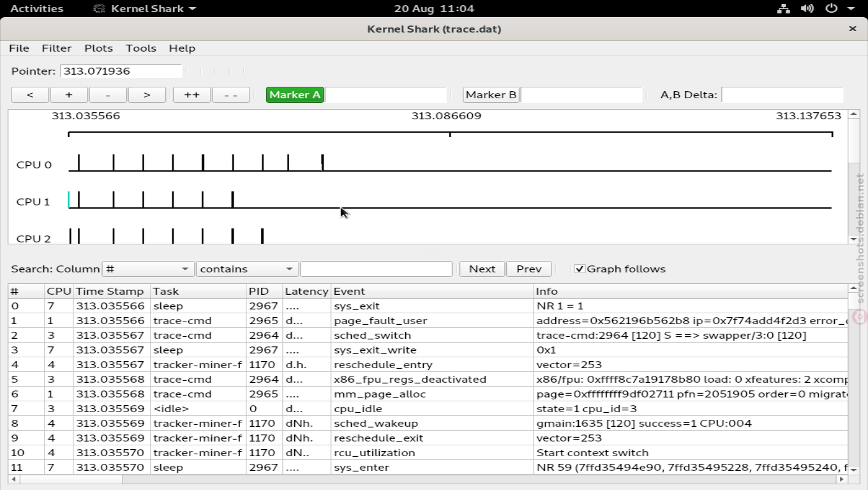This screenshot has height=490, width=868.
Task: Close the Kernel Shark window
Action: click(853, 29)
